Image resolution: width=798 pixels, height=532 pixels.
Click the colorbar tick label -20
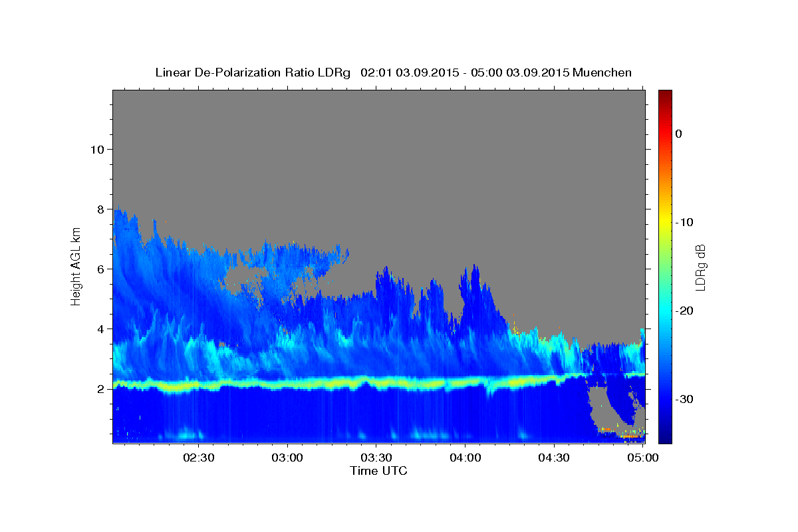coord(685,311)
